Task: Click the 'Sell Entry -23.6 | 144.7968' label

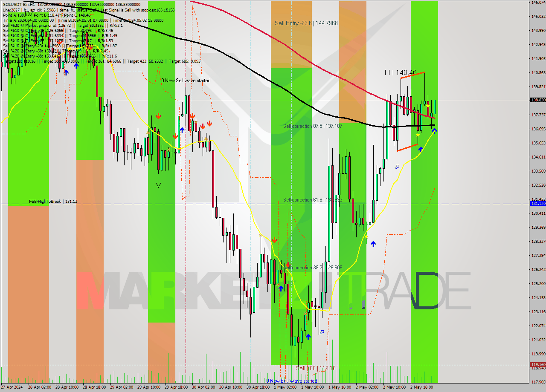Action: pos(306,23)
